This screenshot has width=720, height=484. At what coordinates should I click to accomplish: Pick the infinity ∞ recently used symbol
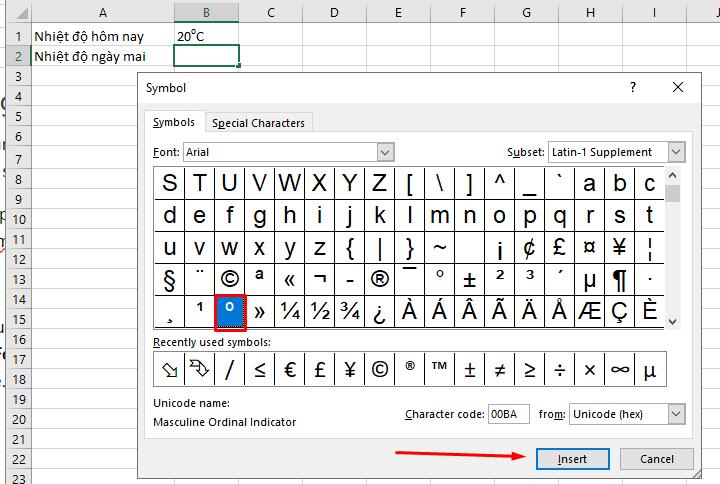pos(619,369)
